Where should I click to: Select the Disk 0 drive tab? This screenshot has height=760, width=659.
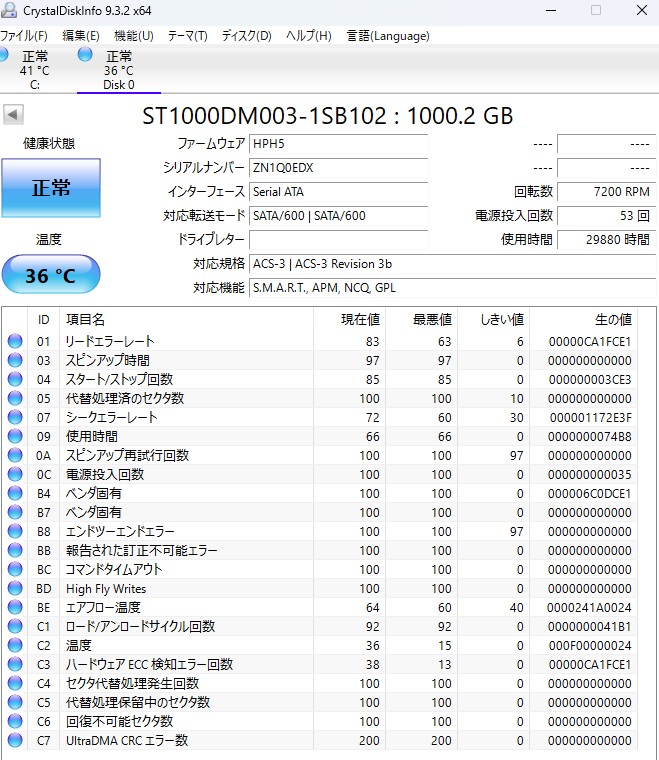pyautogui.click(x=119, y=70)
